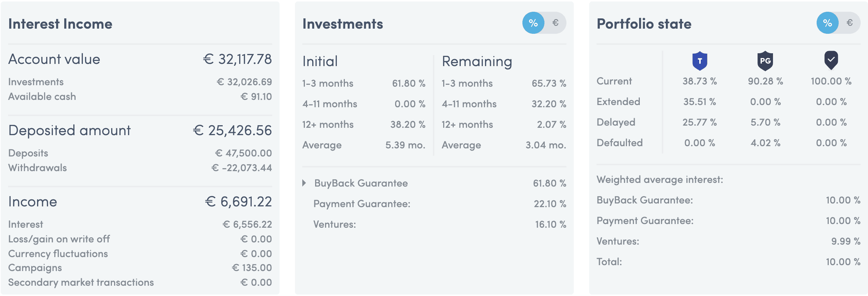Click the Withdrawals amount
Image resolution: width=868 pixels, height=296 pixels.
(x=242, y=168)
